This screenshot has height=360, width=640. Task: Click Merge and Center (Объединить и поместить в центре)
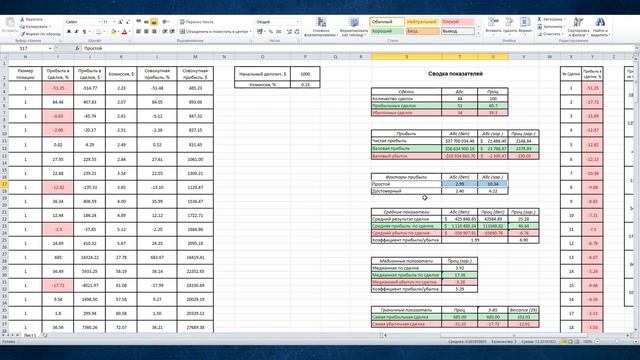click(216, 31)
